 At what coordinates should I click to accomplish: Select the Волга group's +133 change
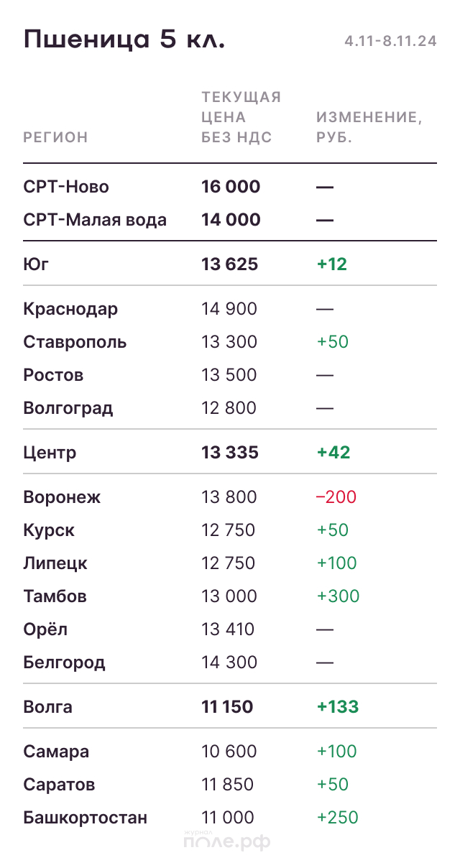pos(337,707)
